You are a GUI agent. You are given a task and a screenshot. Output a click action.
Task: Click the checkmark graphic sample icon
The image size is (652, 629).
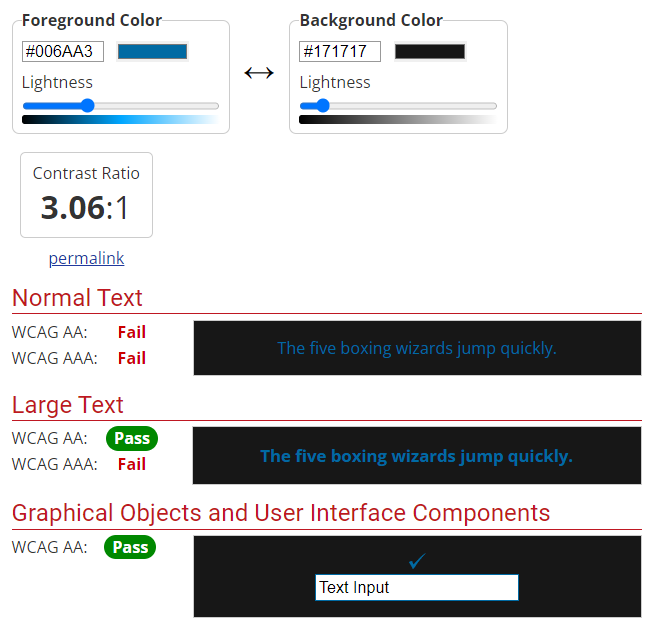tap(417, 561)
